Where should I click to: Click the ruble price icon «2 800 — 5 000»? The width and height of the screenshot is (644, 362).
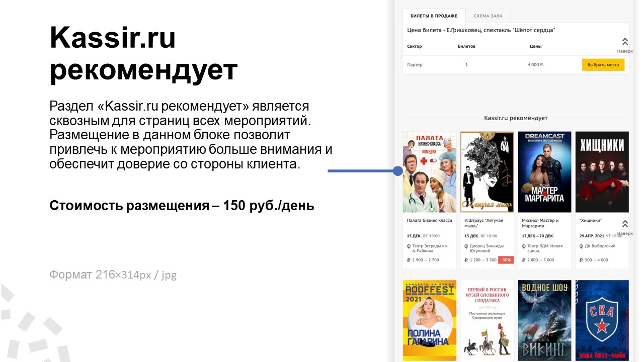(524, 260)
